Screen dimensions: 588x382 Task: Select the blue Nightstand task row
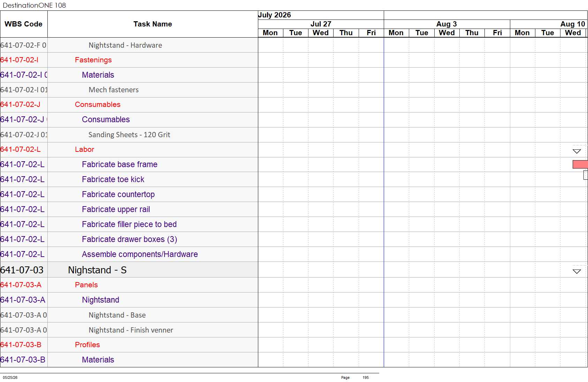(x=129, y=300)
